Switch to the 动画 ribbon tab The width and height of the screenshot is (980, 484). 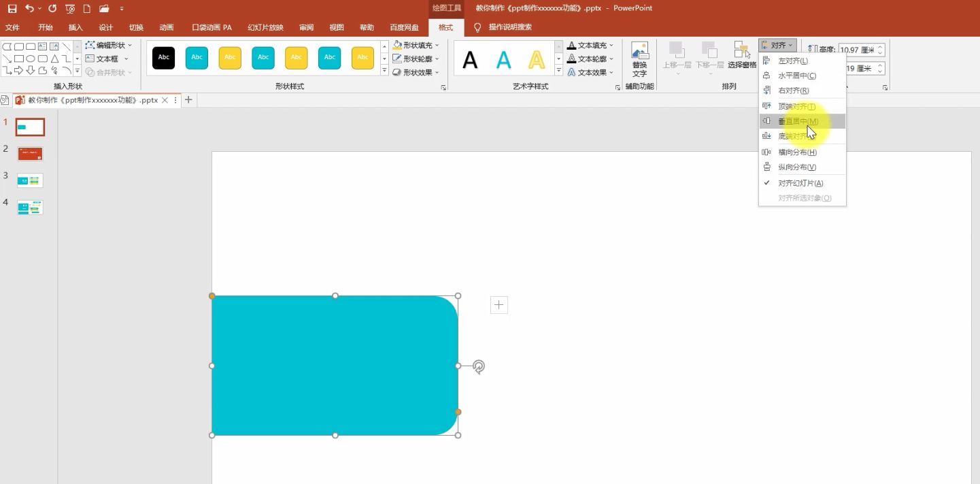click(167, 27)
